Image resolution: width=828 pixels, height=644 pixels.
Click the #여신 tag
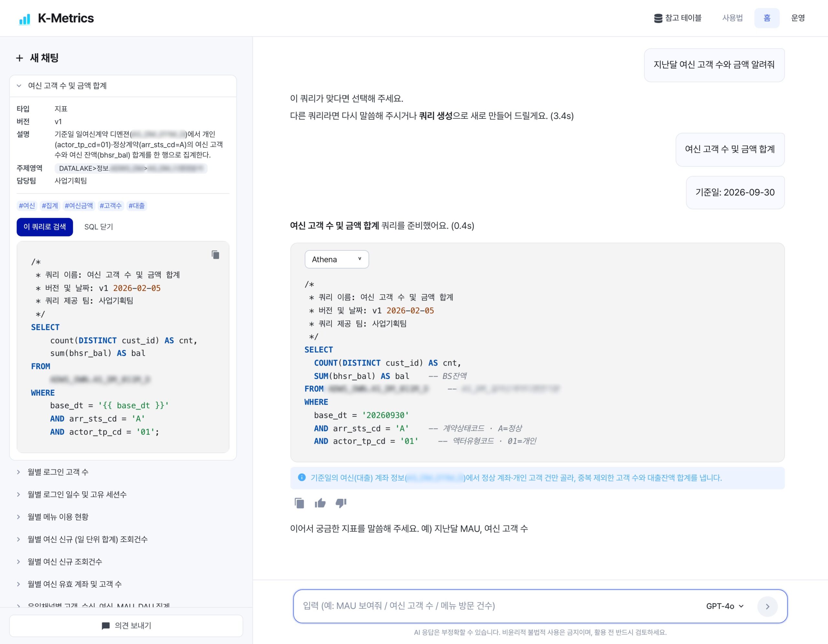click(x=27, y=206)
